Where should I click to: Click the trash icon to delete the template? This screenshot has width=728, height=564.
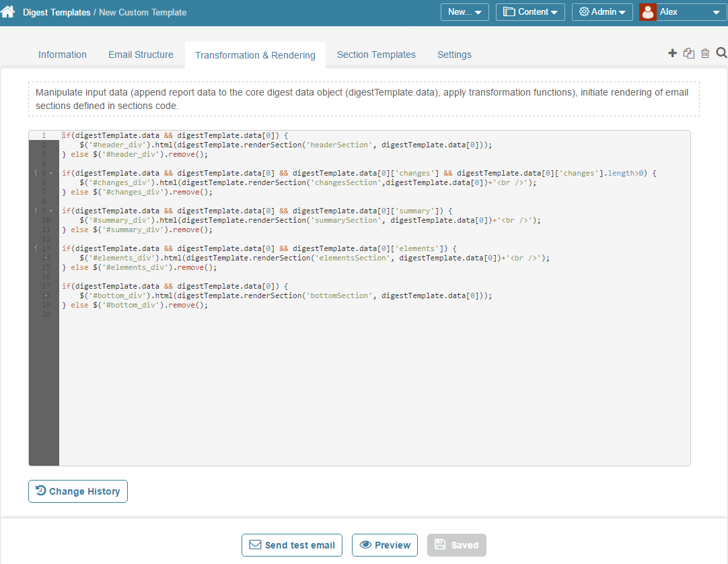pyautogui.click(x=705, y=53)
